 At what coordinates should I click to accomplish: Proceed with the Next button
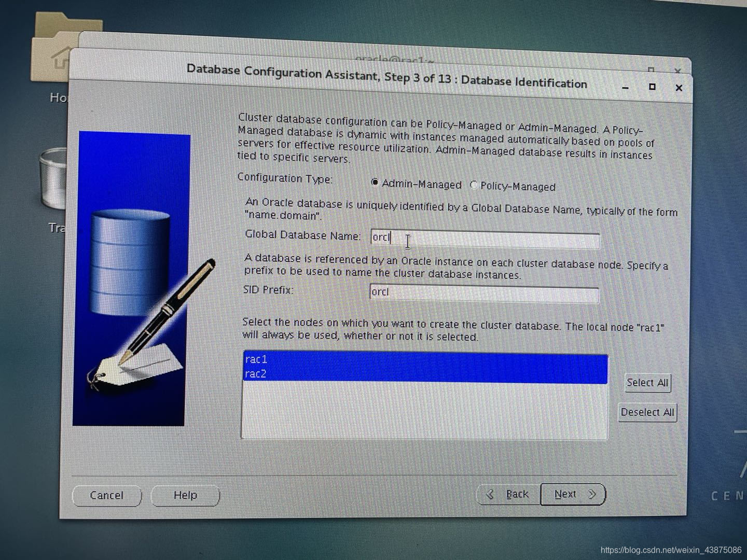coord(573,494)
